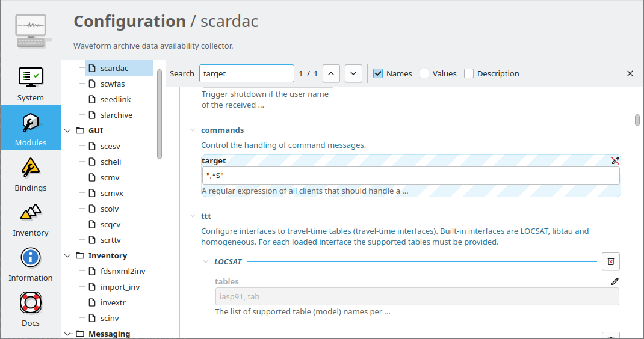644x339 pixels.
Task: Open the System panel icon
Action: click(x=30, y=78)
